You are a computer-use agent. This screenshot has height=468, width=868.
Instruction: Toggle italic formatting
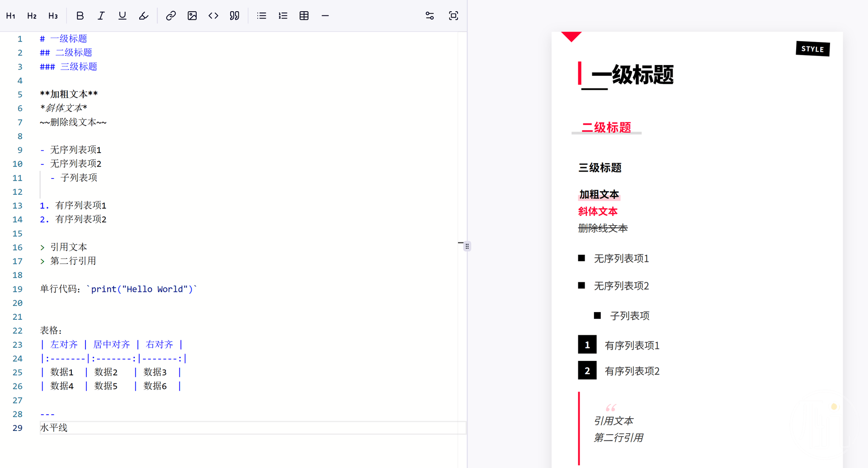pos(101,16)
